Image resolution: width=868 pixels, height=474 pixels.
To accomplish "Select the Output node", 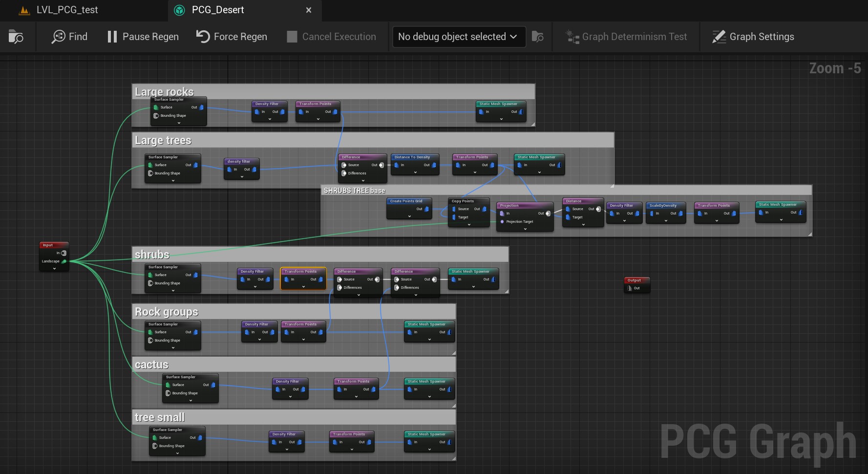I will [634, 280].
